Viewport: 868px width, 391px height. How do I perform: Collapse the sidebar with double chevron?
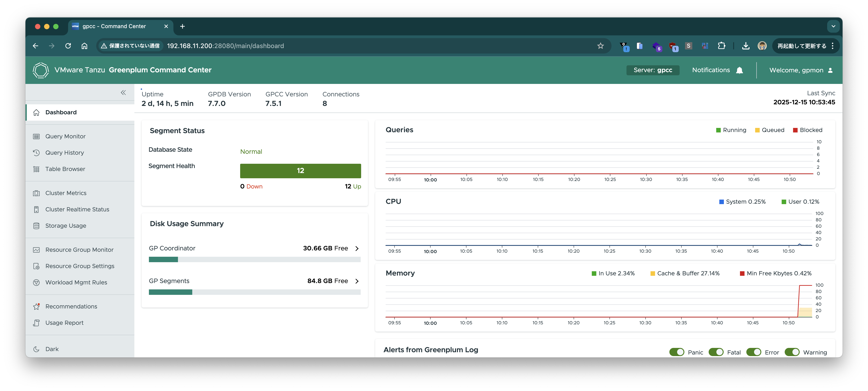pyautogui.click(x=123, y=93)
